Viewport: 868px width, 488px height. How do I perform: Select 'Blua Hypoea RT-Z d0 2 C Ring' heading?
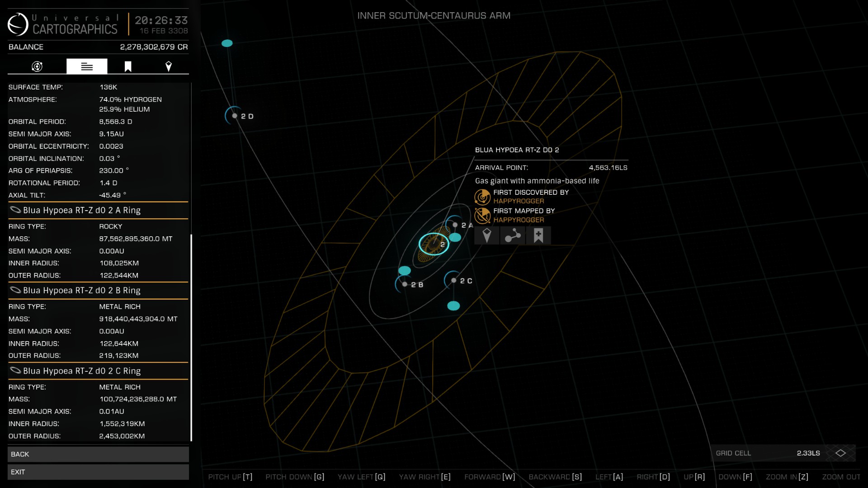[x=82, y=371]
